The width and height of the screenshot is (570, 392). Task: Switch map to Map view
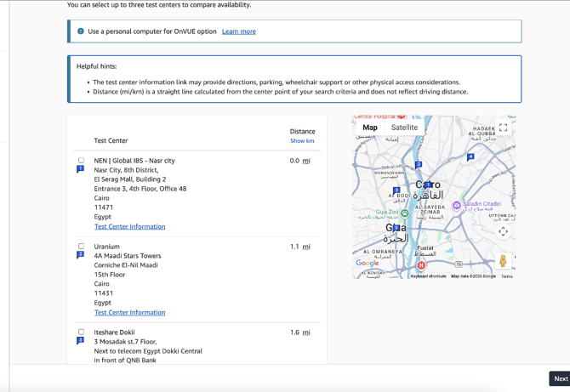370,128
